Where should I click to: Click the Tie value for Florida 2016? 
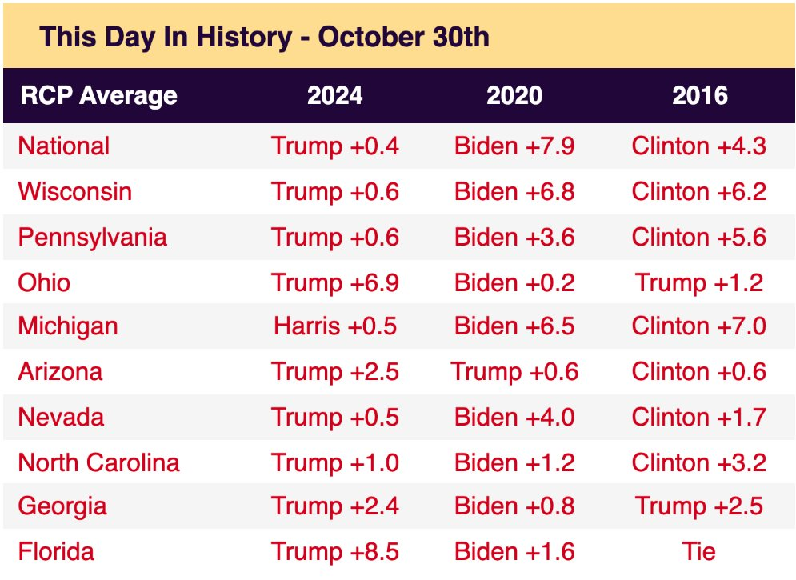point(699,552)
